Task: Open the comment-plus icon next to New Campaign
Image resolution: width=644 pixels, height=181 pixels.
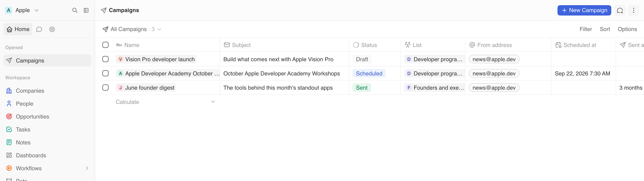Action: click(x=620, y=10)
